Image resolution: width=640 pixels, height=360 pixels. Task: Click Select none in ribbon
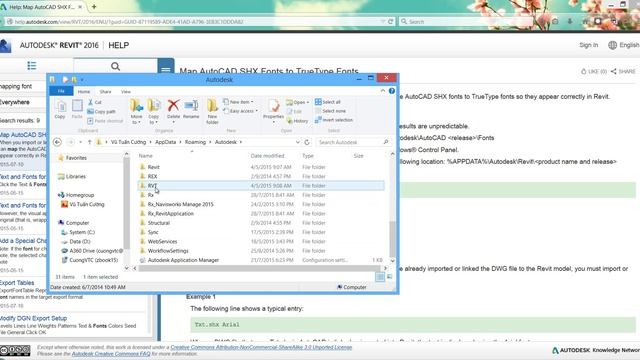330,111
